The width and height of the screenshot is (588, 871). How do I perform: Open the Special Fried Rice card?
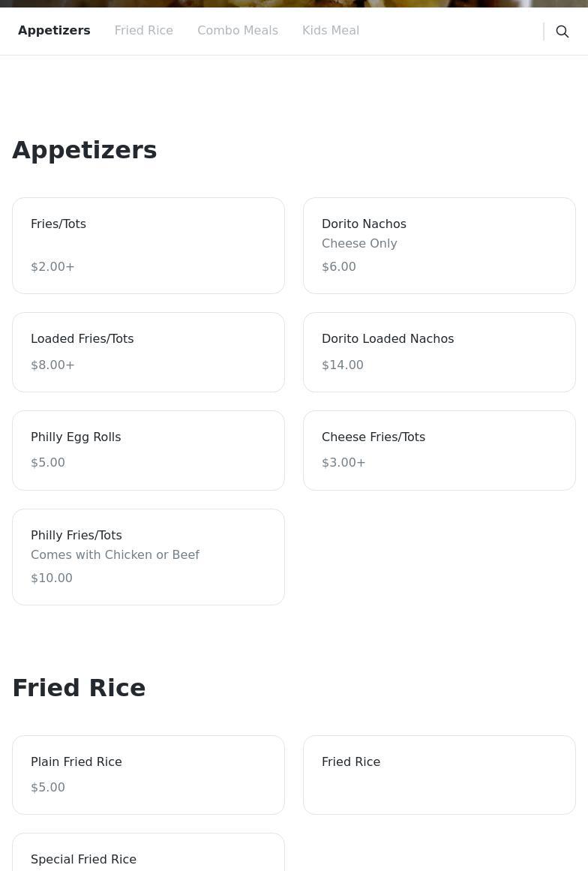click(148, 852)
